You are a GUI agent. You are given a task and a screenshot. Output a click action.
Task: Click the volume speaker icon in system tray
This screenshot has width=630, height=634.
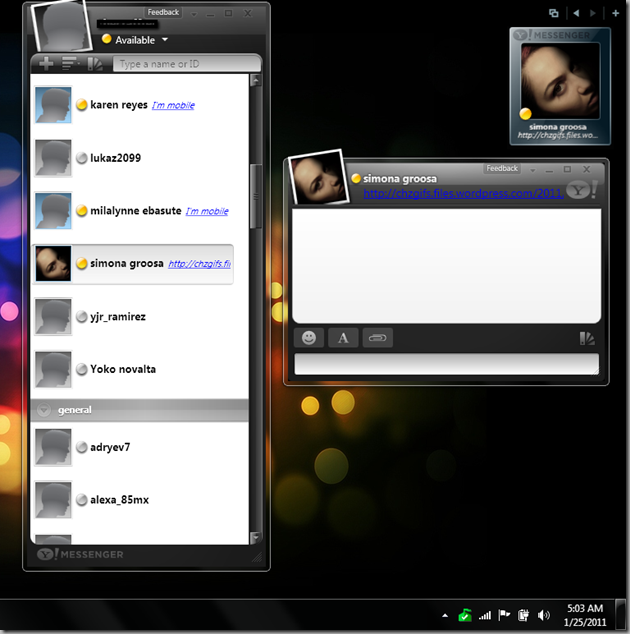pos(544,615)
